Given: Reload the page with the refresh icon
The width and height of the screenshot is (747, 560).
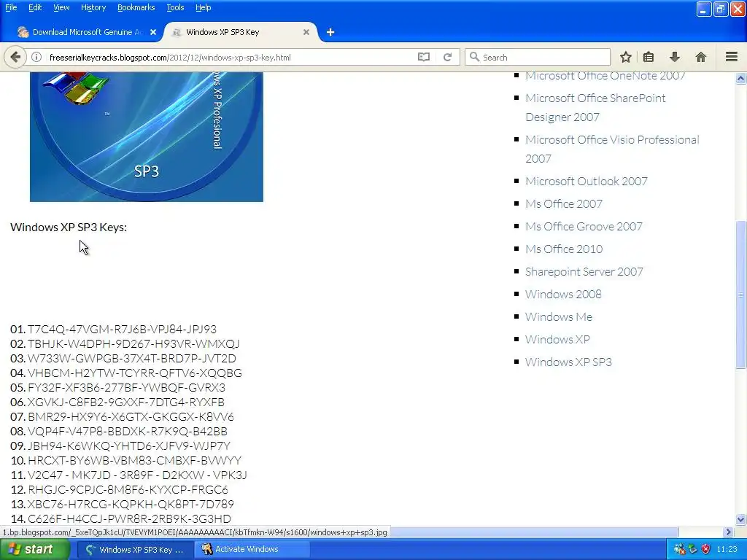Looking at the screenshot, I should pos(447,57).
